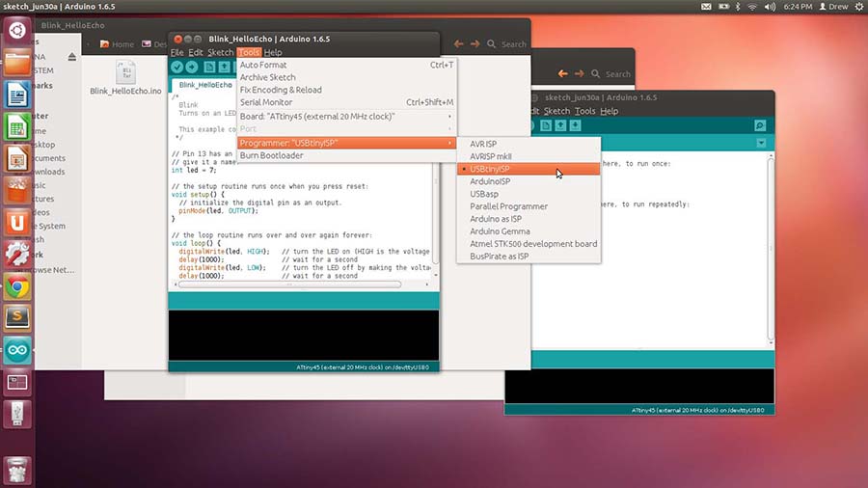Click Home breadcrumb in file manager
The image size is (868, 488).
117,44
